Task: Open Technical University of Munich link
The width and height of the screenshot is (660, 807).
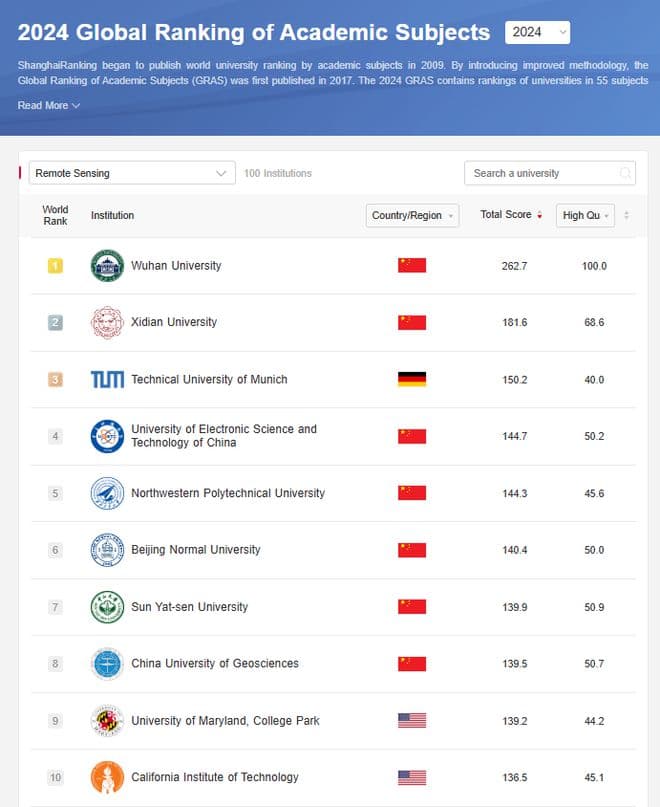Action: [209, 379]
